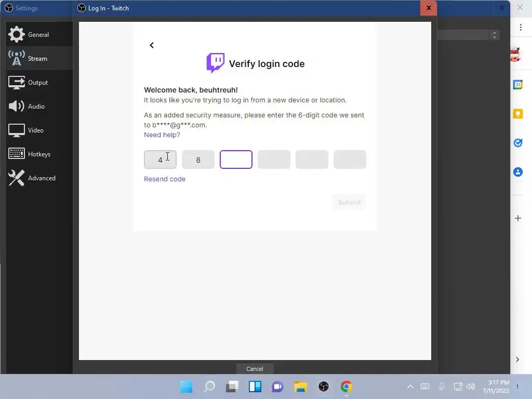Open the Windows Start menu
532x399 pixels.
coord(187,387)
